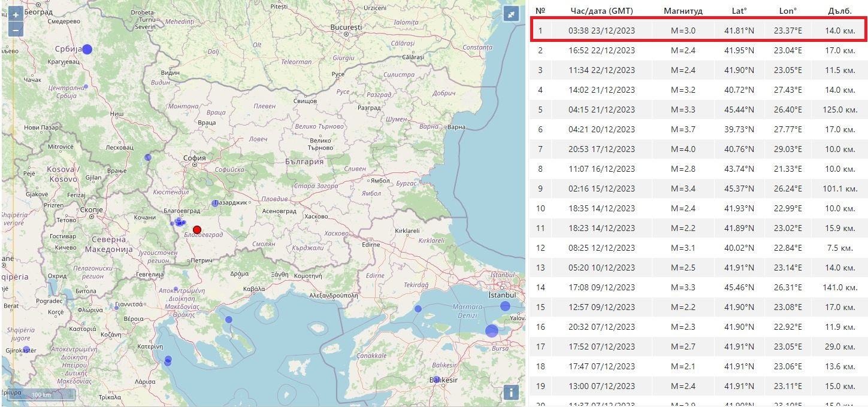The width and height of the screenshot is (868, 407).
Task: Click the № column header
Action: (x=540, y=11)
